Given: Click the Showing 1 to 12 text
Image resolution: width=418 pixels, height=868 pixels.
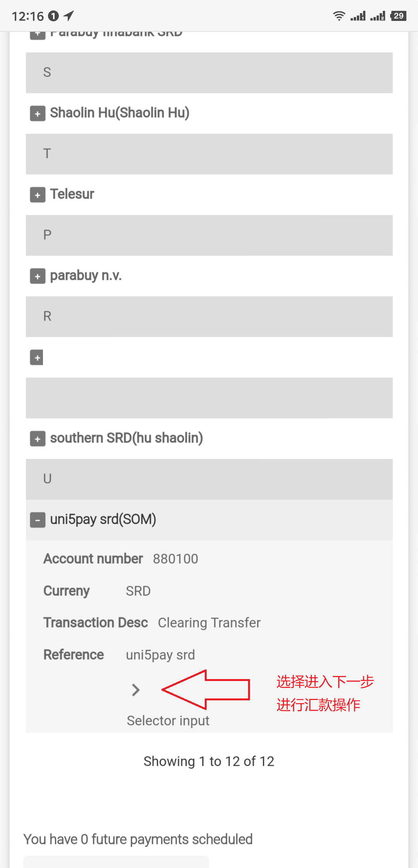Looking at the screenshot, I should tap(209, 761).
